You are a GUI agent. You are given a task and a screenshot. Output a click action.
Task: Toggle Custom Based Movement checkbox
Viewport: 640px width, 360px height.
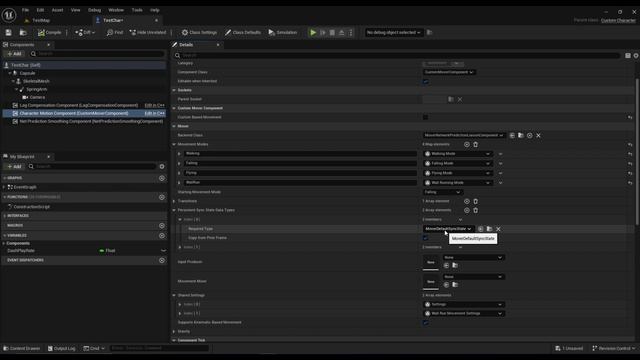pos(426,117)
